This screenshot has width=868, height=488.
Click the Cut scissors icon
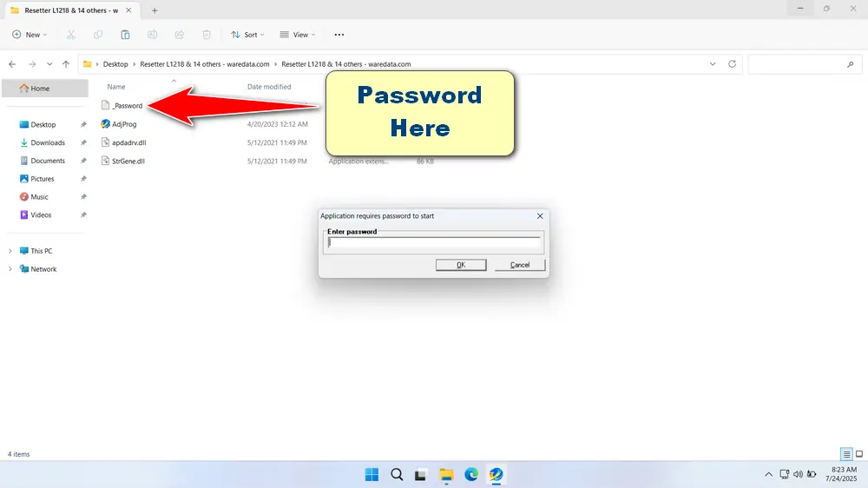click(71, 35)
